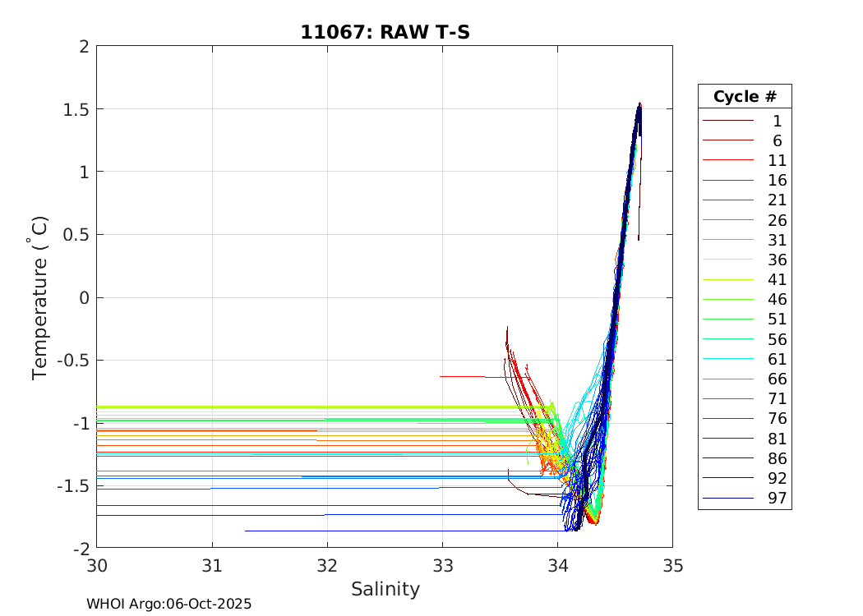The image size is (863, 616).
Task: Click the x-axis tick label '33'
Action: point(442,565)
